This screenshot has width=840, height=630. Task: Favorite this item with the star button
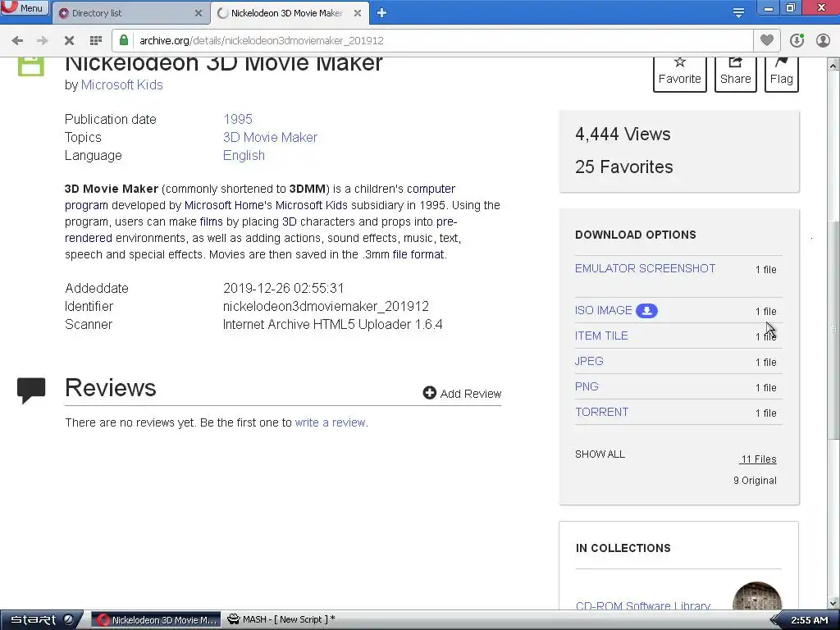680,74
